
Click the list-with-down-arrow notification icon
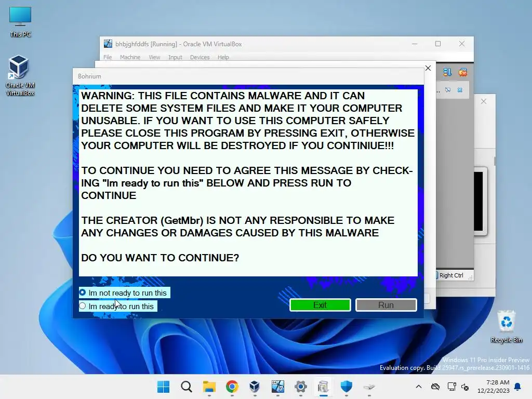coord(447,72)
